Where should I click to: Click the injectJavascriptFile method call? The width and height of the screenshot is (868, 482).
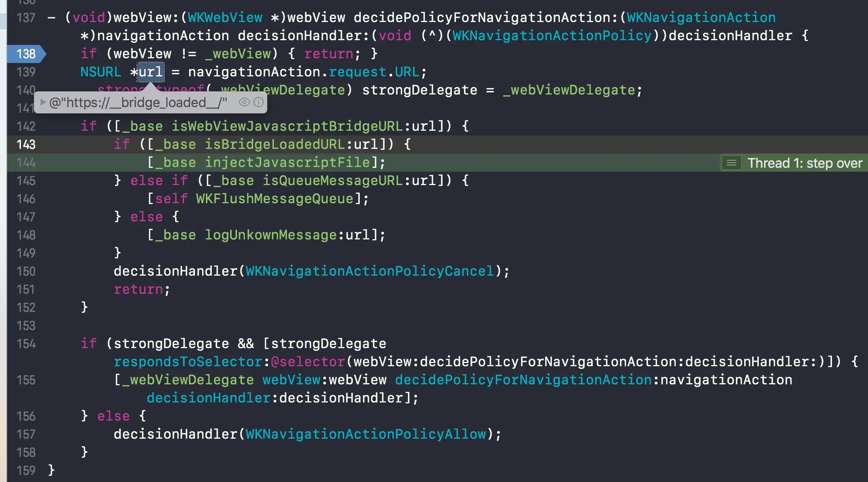click(x=287, y=163)
